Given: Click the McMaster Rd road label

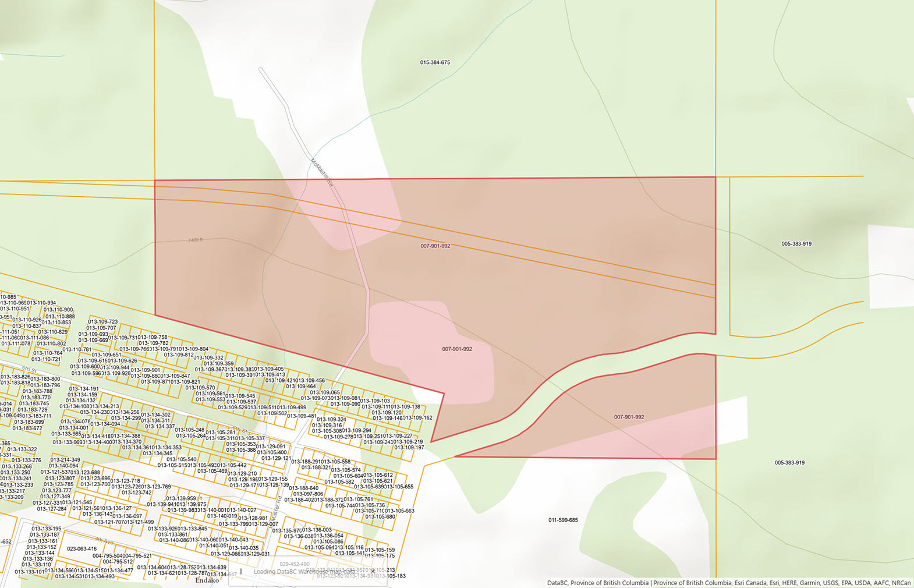Looking at the screenshot, I should 321,172.
